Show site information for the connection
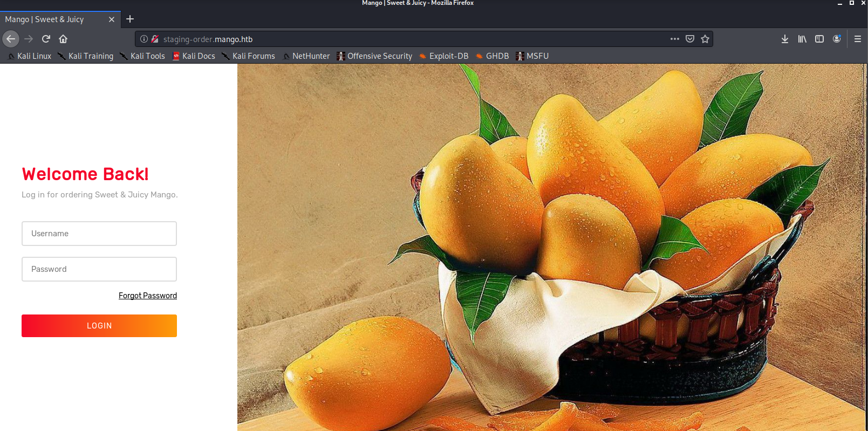868x431 pixels. (x=144, y=39)
